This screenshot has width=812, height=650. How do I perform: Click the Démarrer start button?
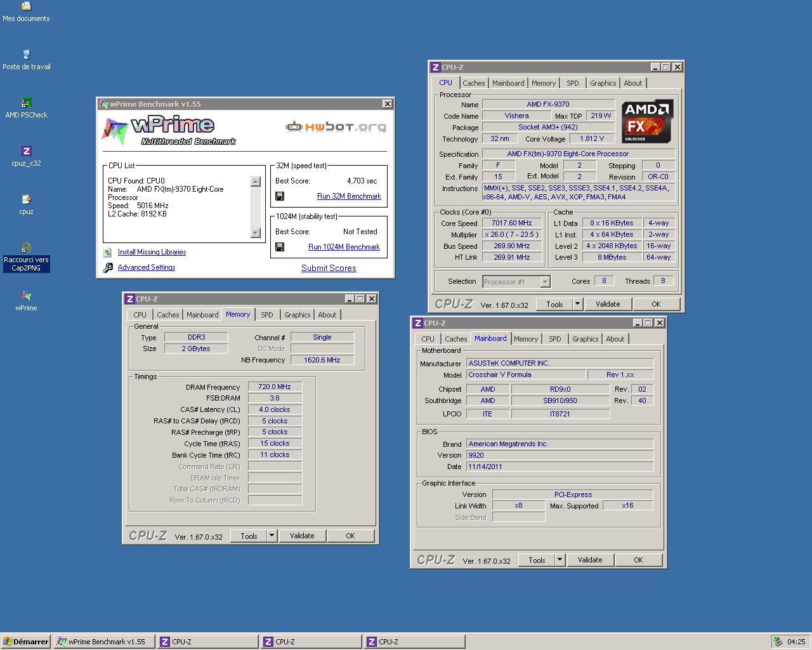(x=26, y=642)
